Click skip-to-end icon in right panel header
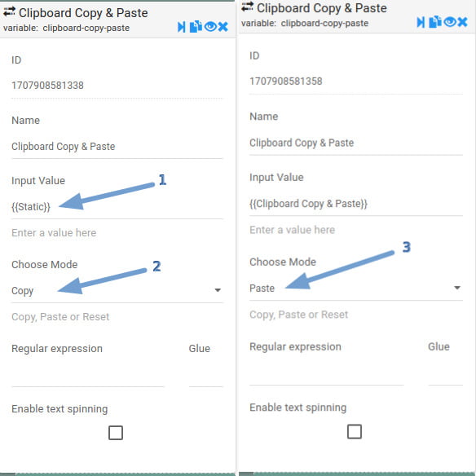 [421, 22]
